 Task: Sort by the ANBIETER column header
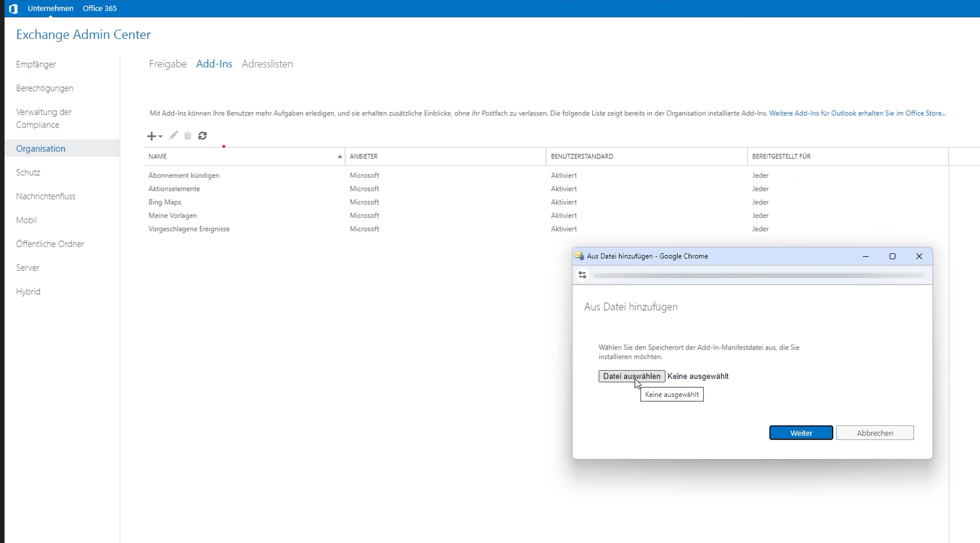tap(446, 156)
